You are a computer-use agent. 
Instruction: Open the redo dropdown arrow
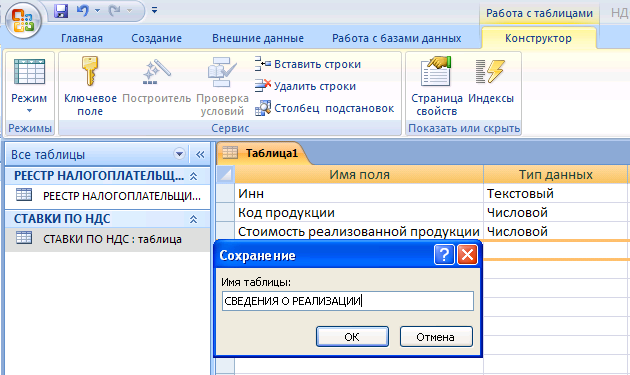pos(129,11)
